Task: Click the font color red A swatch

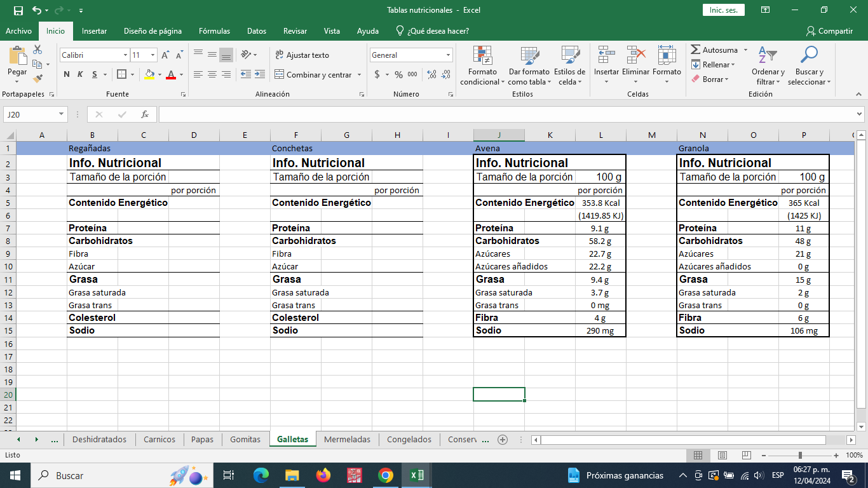Action: click(170, 74)
